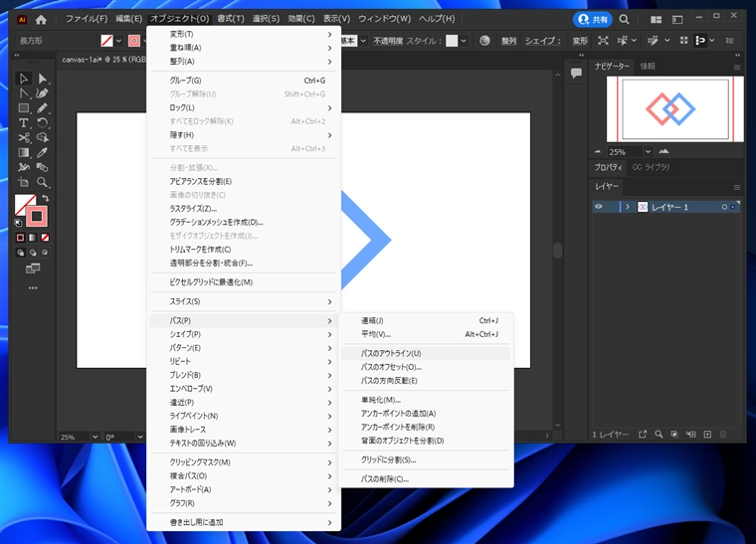The image size is (756, 544).
Task: Open the ファイル(F) menu
Action: click(87, 19)
